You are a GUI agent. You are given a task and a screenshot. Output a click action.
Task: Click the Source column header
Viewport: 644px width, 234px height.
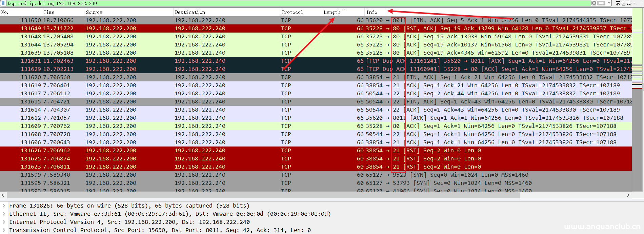click(94, 12)
